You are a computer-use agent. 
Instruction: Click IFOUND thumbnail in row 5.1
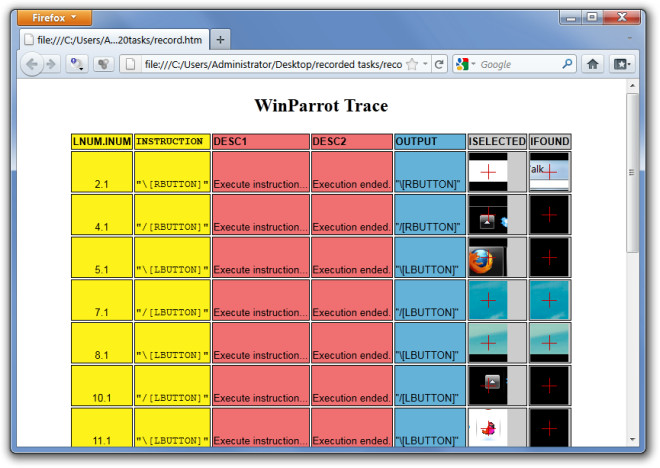click(x=549, y=257)
